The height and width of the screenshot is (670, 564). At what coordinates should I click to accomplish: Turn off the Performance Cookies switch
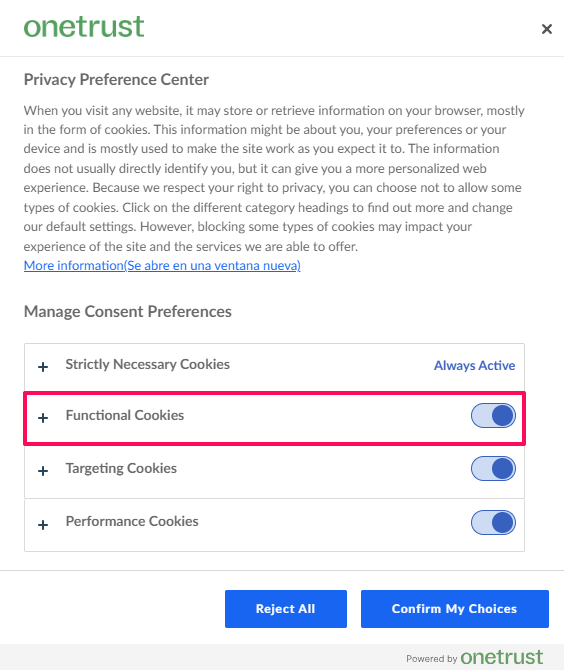pyautogui.click(x=493, y=522)
